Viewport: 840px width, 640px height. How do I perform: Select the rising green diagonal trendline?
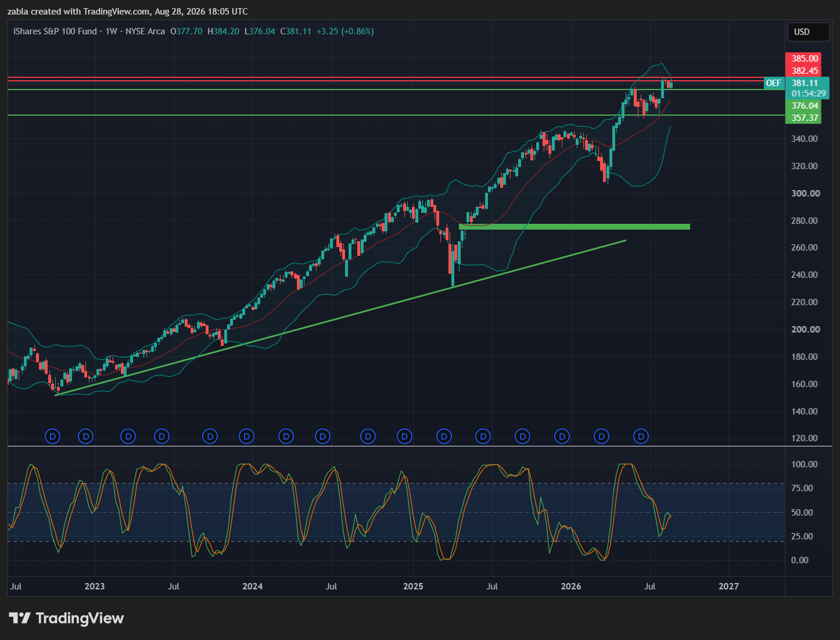(x=340, y=317)
